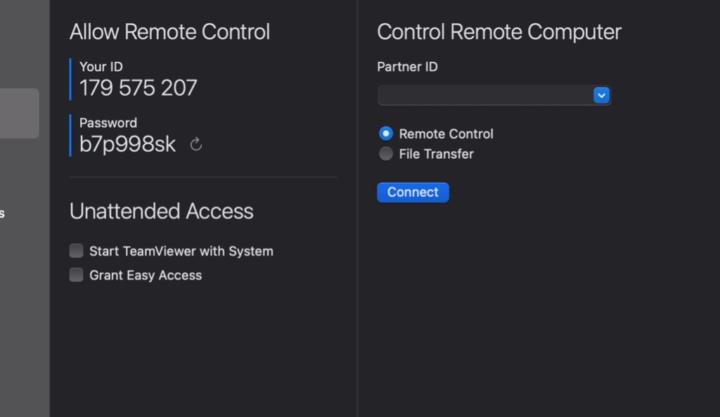Tick the Grant Easy Access checkbox
720x417 pixels.
(76, 275)
